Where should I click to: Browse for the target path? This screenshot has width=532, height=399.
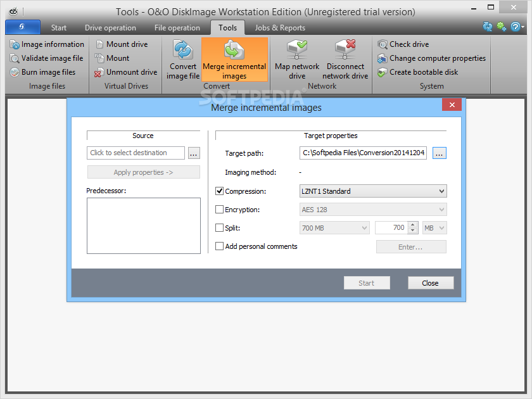point(439,153)
